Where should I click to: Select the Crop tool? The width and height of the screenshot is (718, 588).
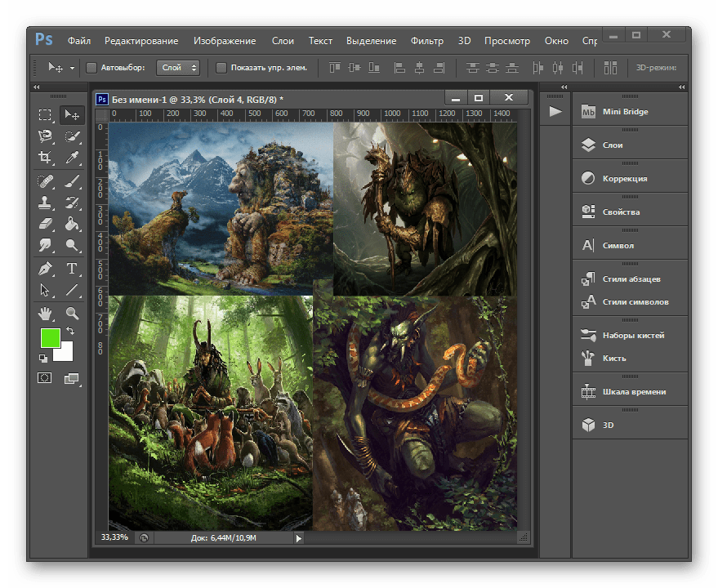(46, 158)
